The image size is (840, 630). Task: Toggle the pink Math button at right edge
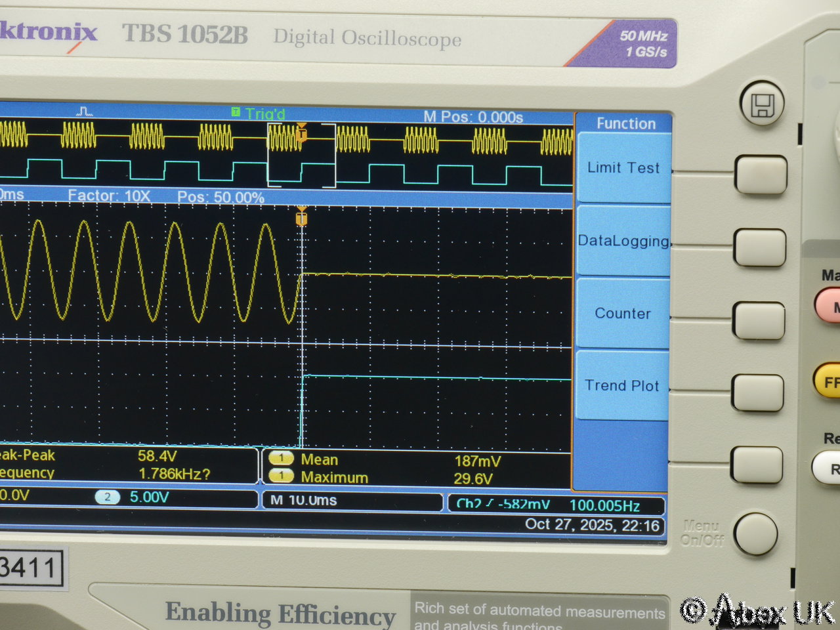tap(829, 306)
